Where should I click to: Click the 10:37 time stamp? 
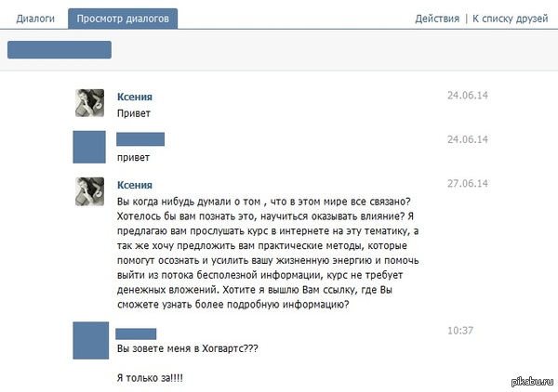(460, 331)
